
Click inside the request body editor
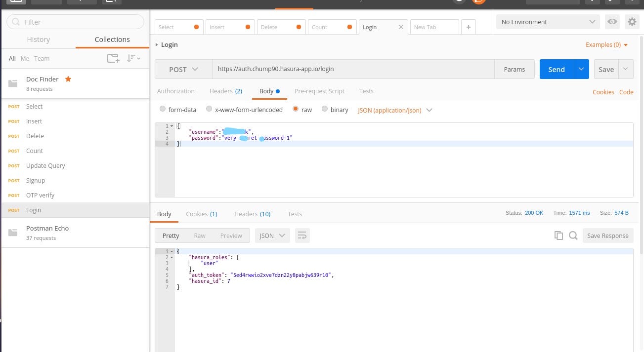pos(404,160)
